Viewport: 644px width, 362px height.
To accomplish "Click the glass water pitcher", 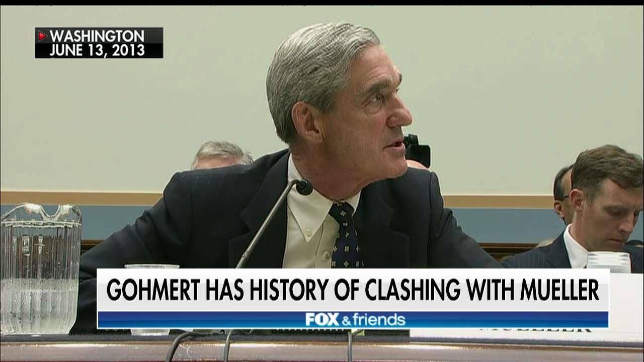I will tap(40, 268).
